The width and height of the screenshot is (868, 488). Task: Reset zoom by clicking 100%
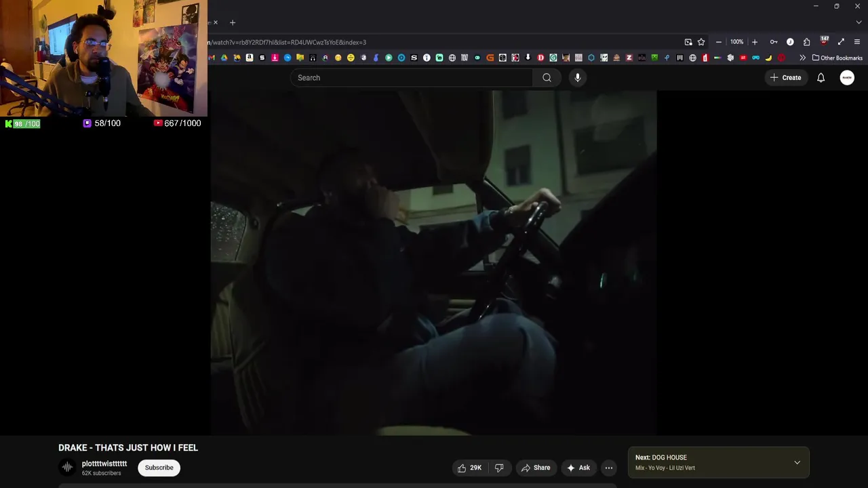[x=736, y=42]
